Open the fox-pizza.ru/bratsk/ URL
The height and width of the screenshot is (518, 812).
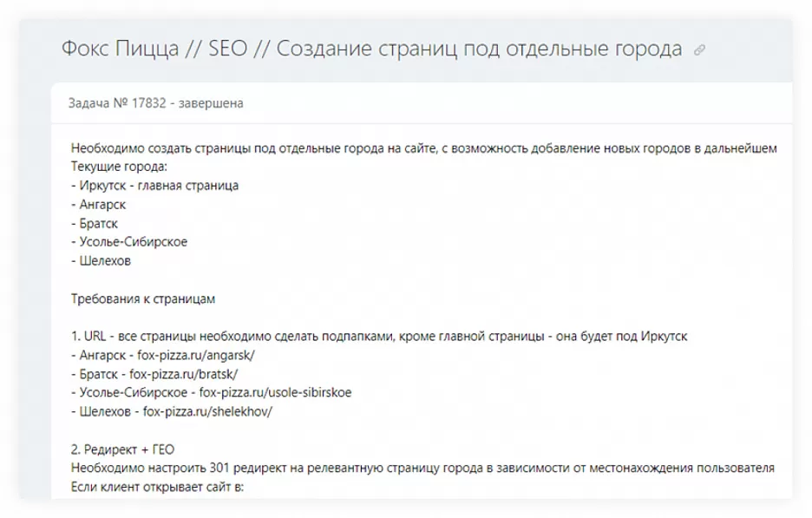pos(183,374)
